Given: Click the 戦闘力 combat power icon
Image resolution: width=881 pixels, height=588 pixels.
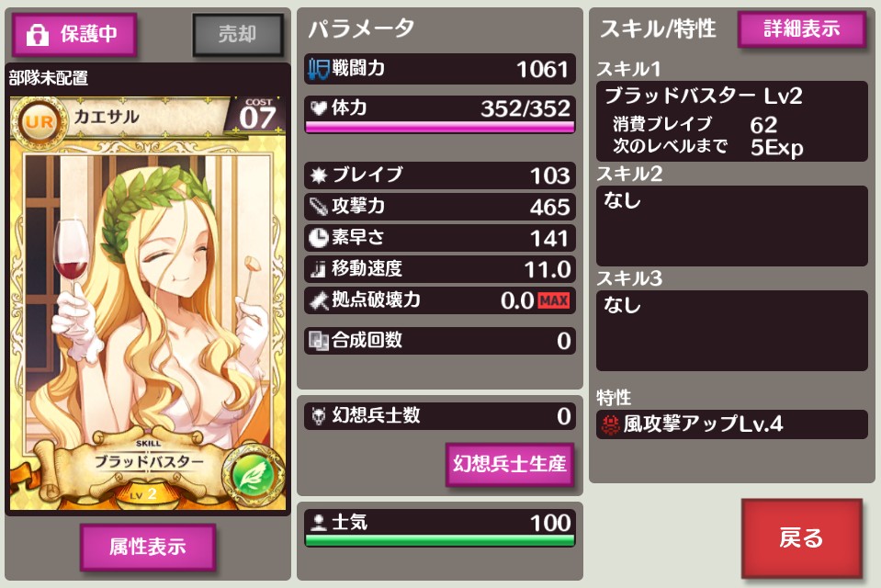Looking at the screenshot, I should click(x=319, y=69).
